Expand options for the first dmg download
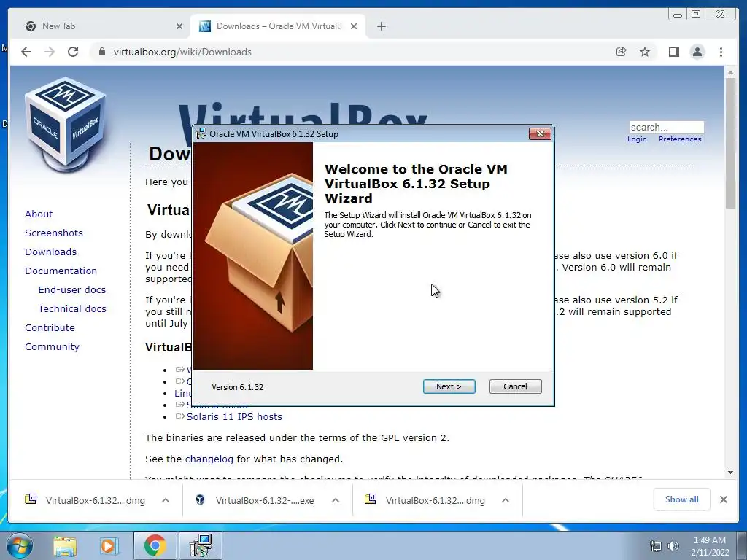The height and width of the screenshot is (560, 747). (166, 500)
